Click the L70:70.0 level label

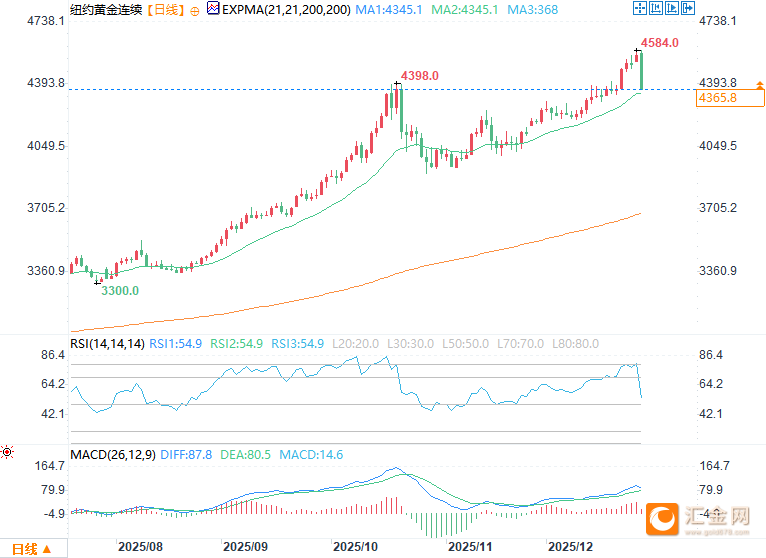click(x=520, y=343)
